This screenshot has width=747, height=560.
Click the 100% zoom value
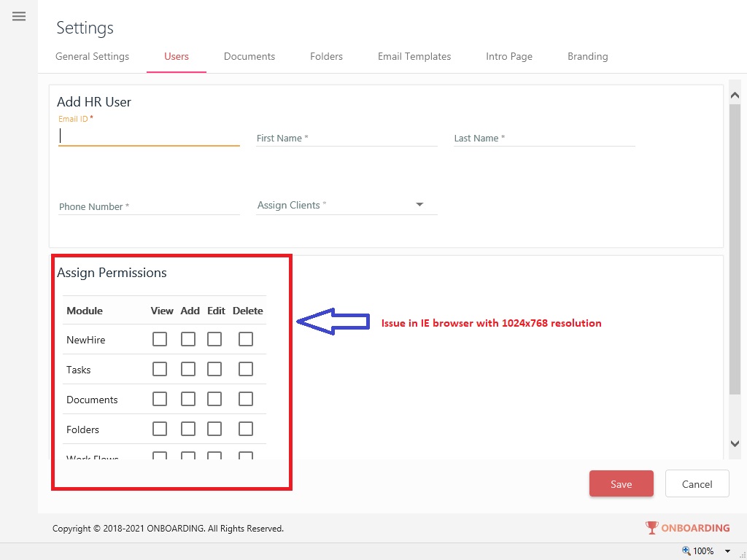pyautogui.click(x=703, y=551)
